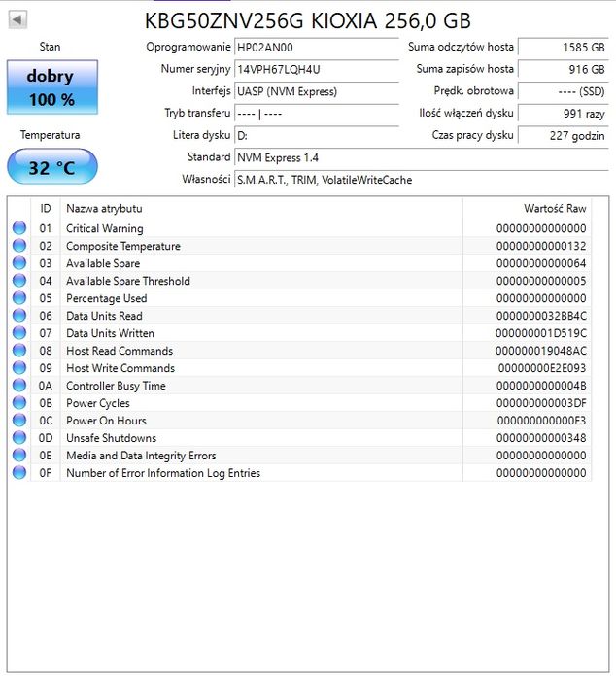
Task: Select the Host Read Commands attribute name
Action: click(x=120, y=351)
